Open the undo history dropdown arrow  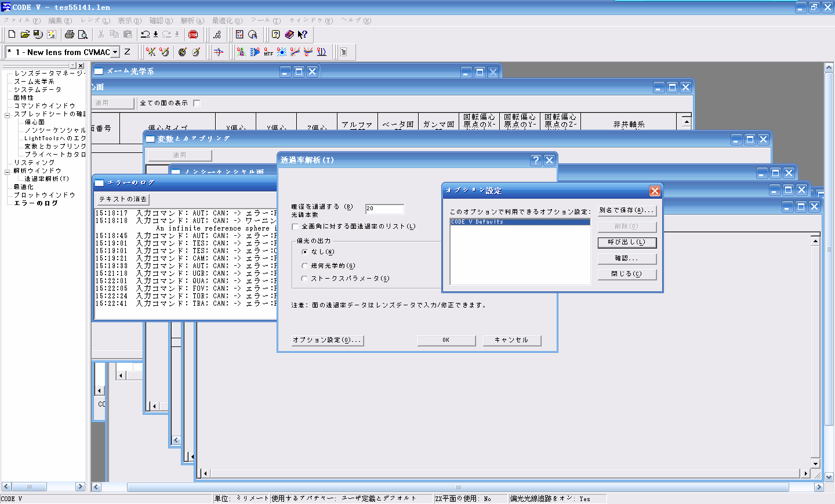(x=155, y=35)
